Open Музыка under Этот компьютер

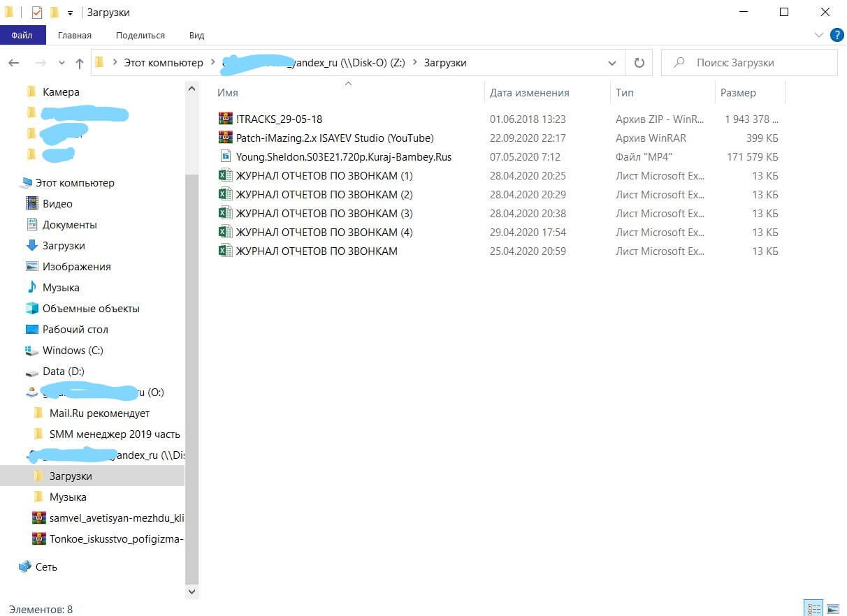pos(61,287)
